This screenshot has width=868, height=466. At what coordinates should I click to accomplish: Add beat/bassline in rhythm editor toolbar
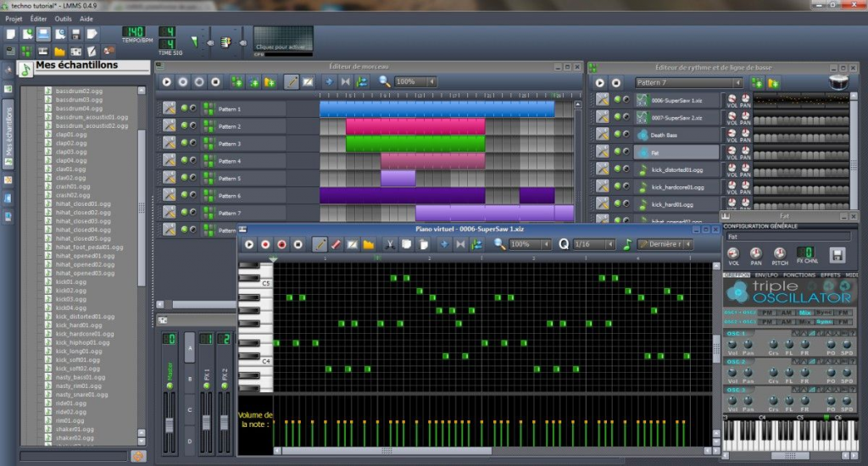coord(757,83)
